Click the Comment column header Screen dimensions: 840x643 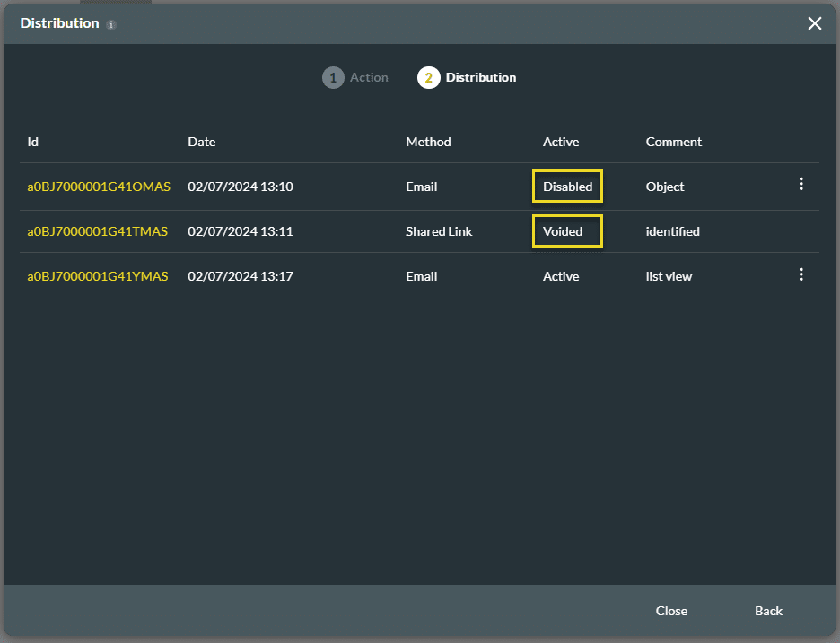pos(673,142)
